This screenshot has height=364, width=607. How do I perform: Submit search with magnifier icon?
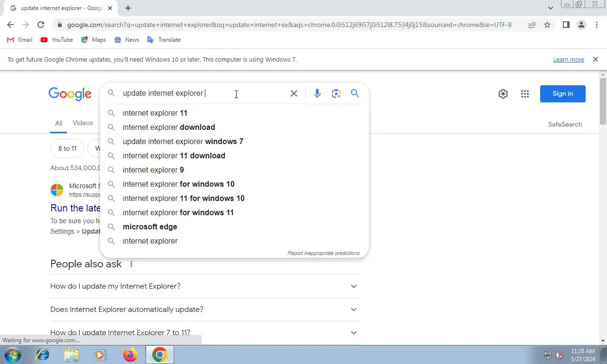tap(355, 93)
